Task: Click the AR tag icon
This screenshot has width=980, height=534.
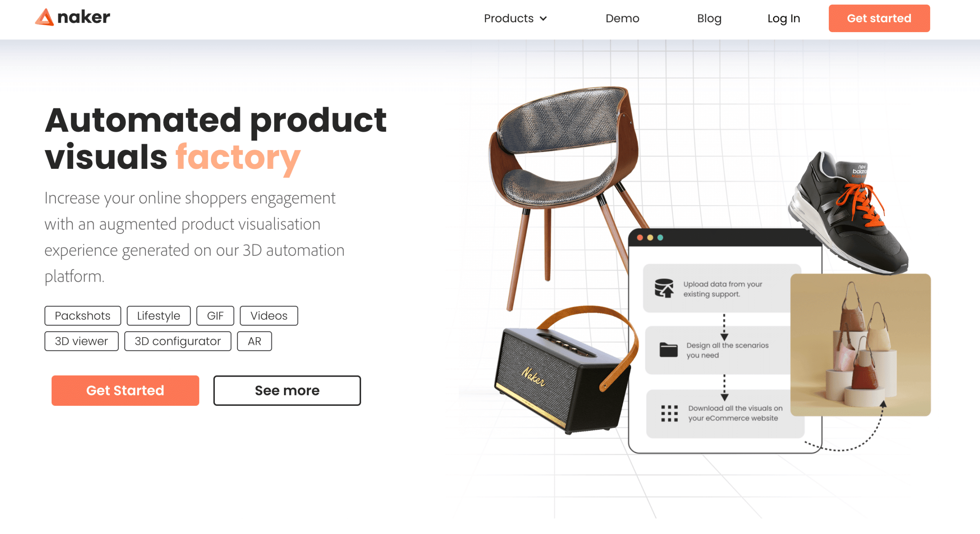Action: coord(255,341)
